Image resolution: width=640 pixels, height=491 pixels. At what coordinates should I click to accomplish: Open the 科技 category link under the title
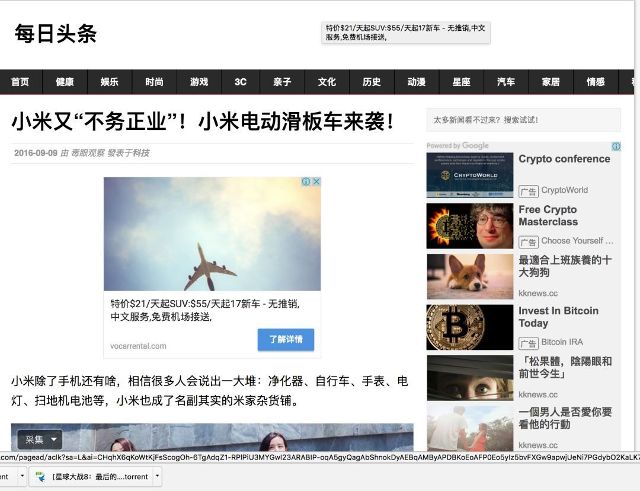click(141, 153)
